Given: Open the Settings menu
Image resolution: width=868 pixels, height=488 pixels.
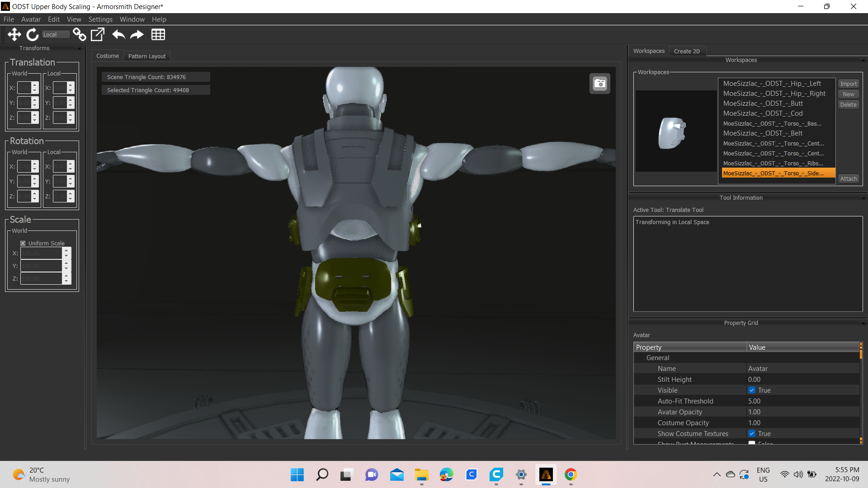Looking at the screenshot, I should coord(100,19).
